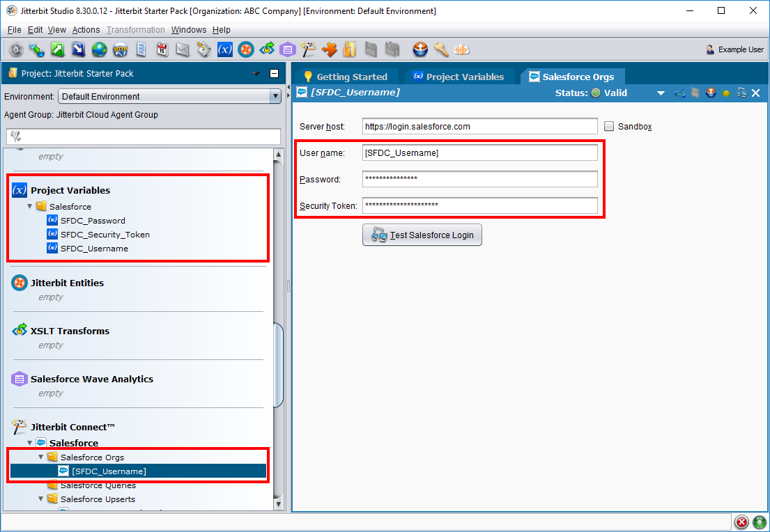This screenshot has height=532, width=770.
Task: Open the Environment dropdown
Action: click(x=275, y=97)
